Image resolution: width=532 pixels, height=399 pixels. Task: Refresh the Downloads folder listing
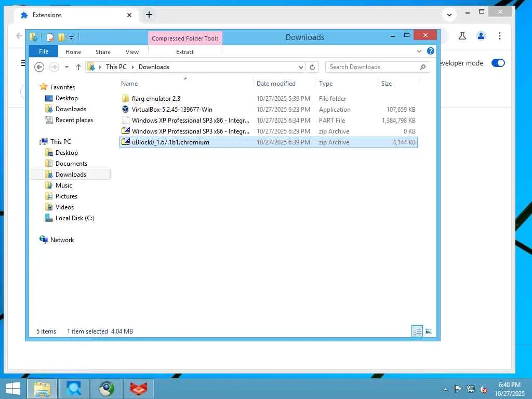(x=312, y=67)
